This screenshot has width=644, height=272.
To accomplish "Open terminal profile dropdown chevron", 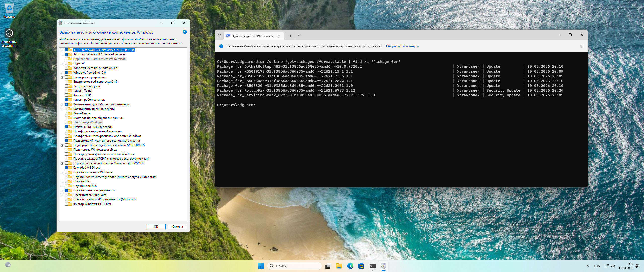I will [299, 36].
